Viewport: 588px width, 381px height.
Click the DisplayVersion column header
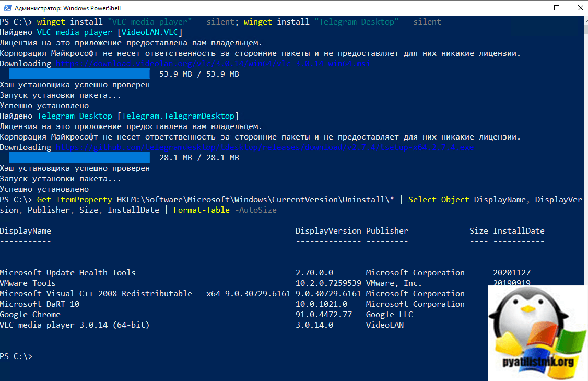click(x=328, y=231)
